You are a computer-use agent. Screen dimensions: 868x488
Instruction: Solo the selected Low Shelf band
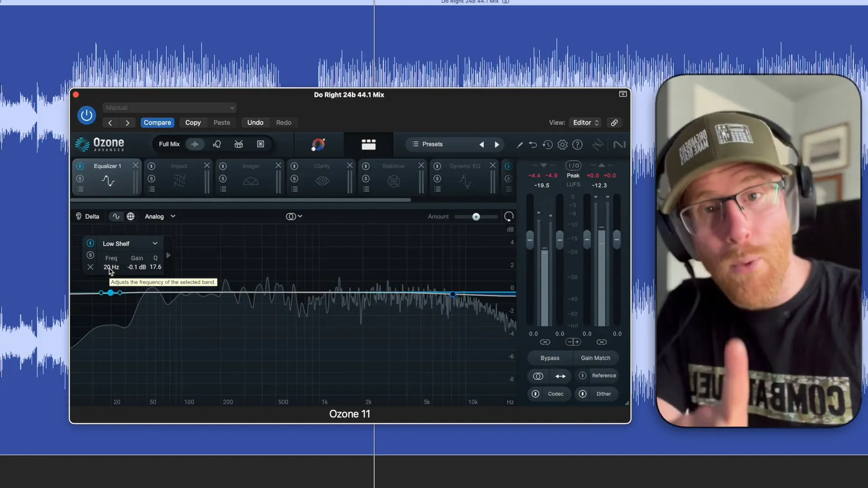pos(90,255)
